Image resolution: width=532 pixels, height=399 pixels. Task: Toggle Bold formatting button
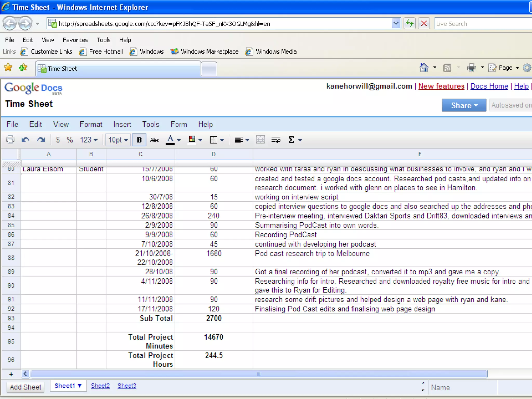139,140
